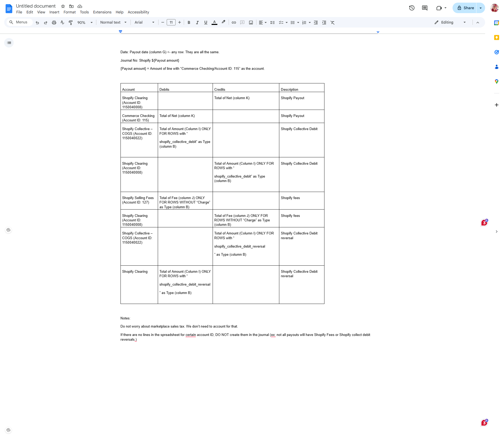Click the font size input field
The width and height of the screenshot is (504, 439).
(x=171, y=23)
